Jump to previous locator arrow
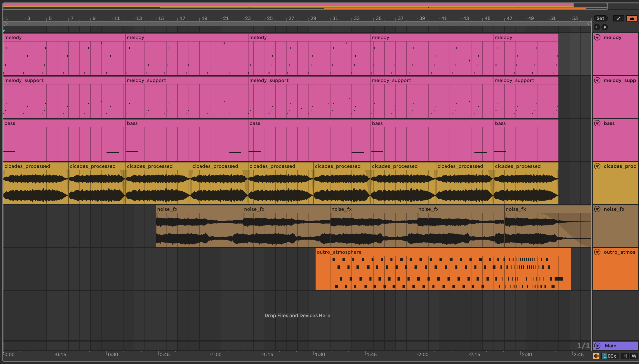The image size is (639, 364). pos(597,27)
